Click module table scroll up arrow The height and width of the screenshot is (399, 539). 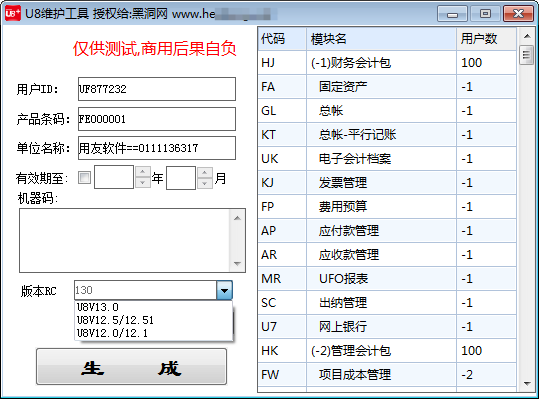(x=526, y=36)
